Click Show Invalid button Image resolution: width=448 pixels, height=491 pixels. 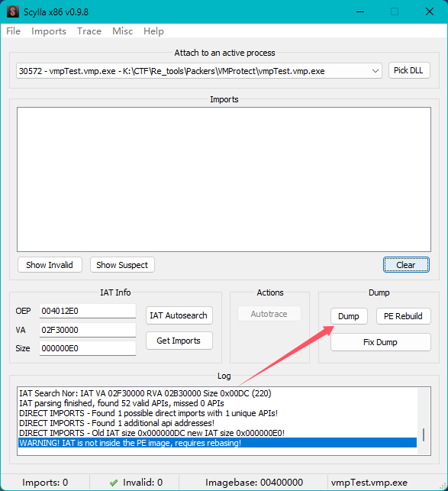click(x=50, y=265)
